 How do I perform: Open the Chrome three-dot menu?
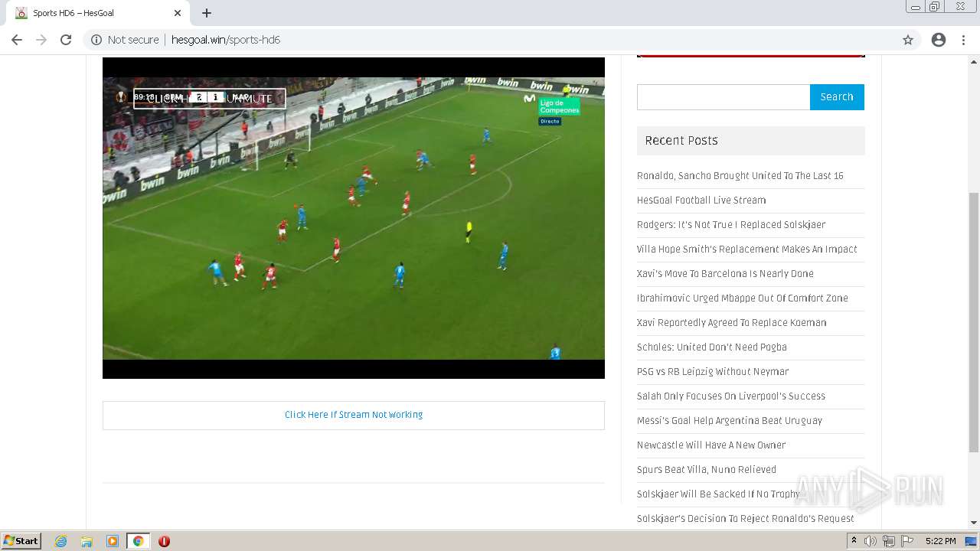[x=963, y=40]
